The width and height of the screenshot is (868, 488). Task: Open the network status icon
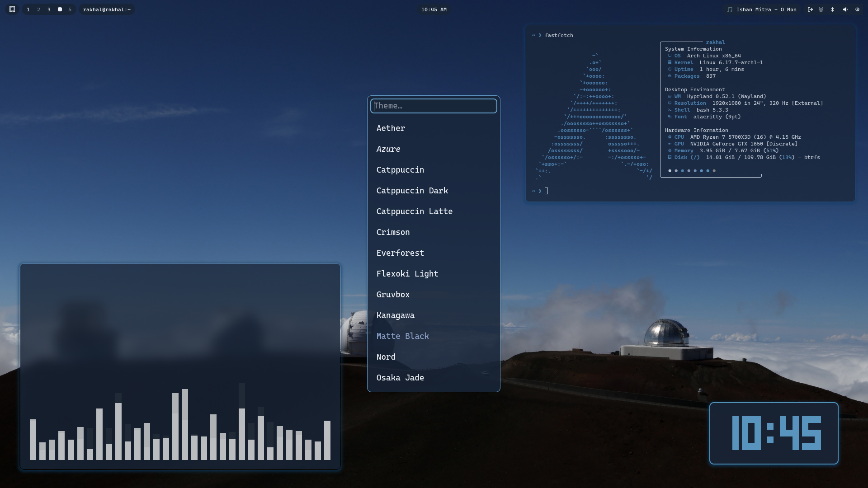pos(821,9)
